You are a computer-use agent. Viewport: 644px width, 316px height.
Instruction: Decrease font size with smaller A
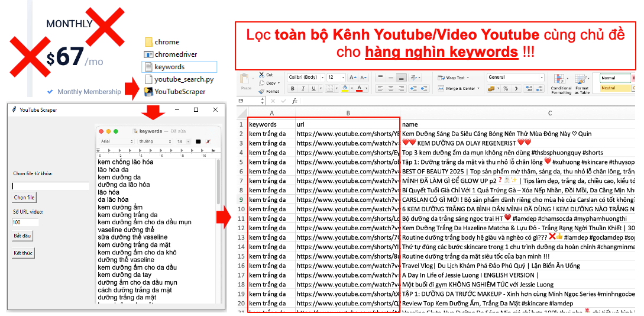pyautogui.click(x=363, y=78)
